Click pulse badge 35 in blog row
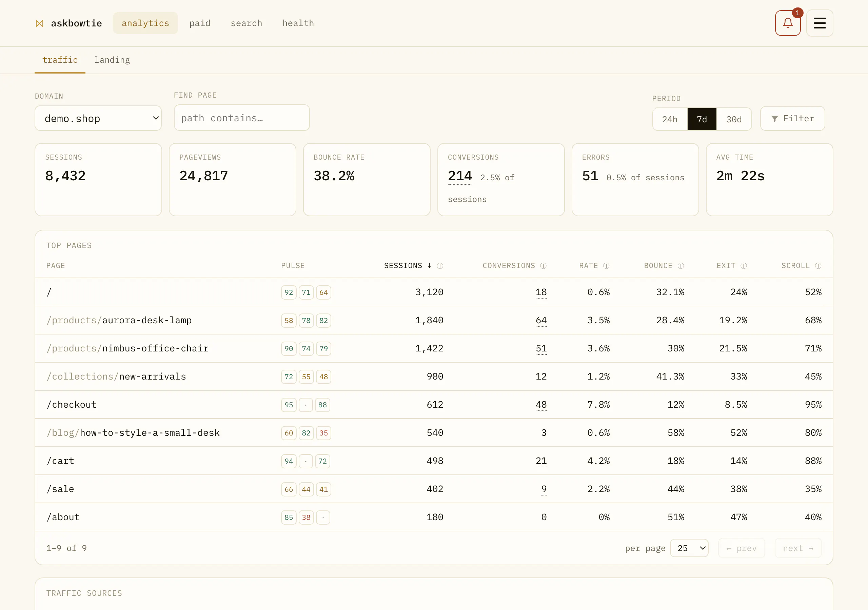This screenshot has width=868, height=610. click(x=323, y=433)
